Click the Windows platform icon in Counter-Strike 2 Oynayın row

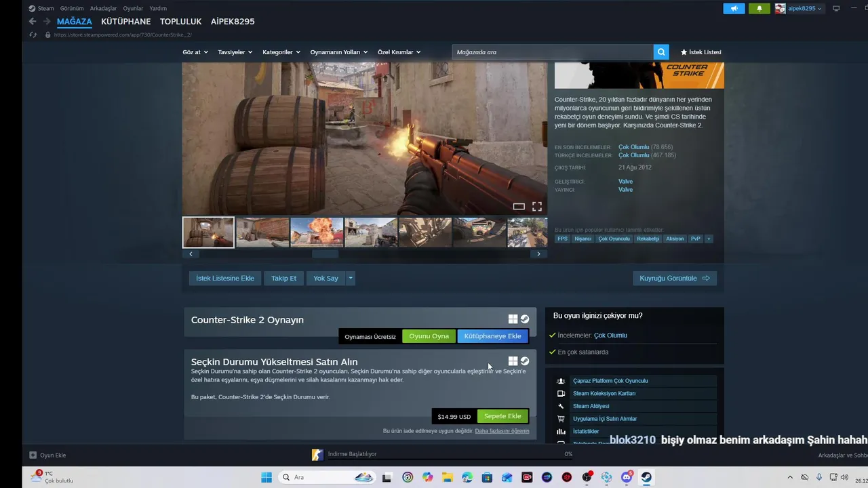pyautogui.click(x=513, y=319)
